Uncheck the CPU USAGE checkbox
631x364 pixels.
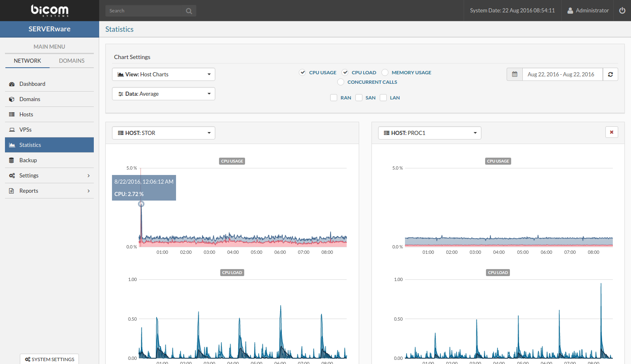pos(302,72)
